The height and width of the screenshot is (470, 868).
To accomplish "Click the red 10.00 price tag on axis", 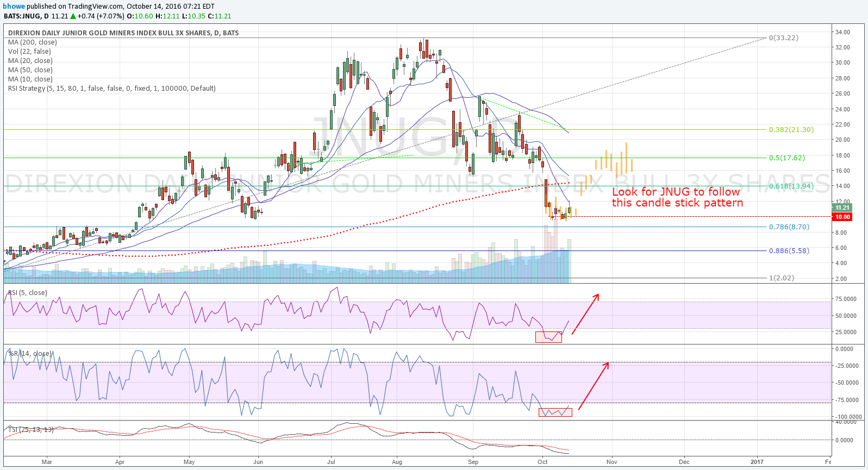I will pos(842,217).
